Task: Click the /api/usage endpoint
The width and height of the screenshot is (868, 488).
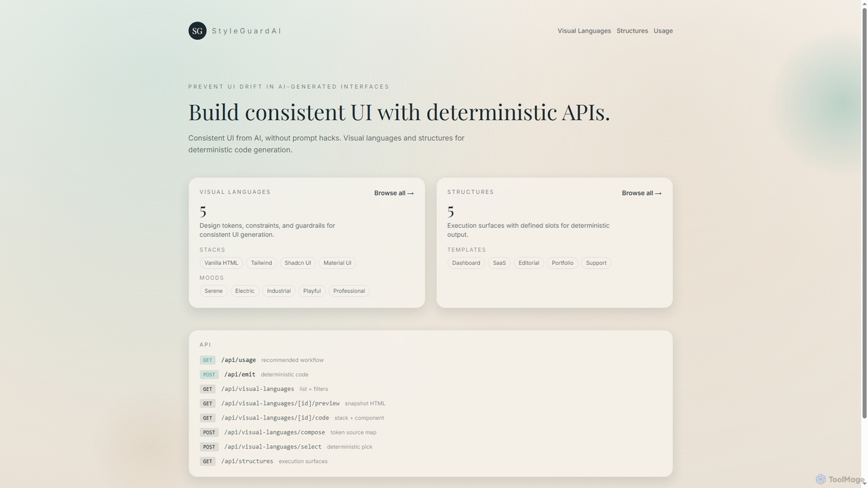Action: (239, 361)
